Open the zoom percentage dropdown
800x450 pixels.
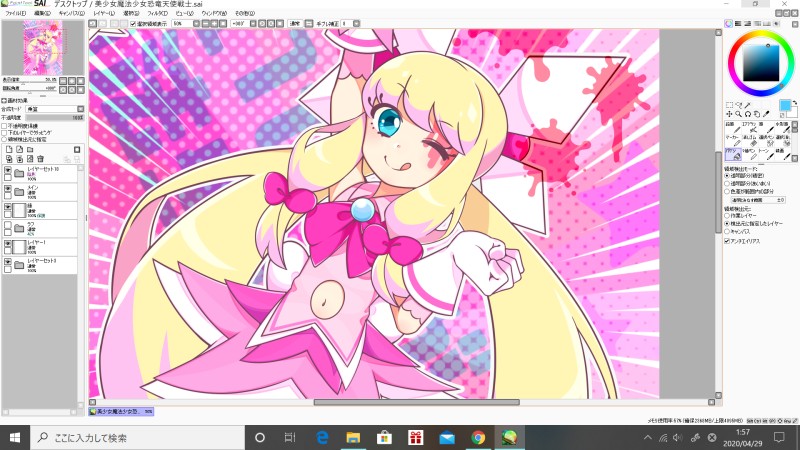pos(196,23)
